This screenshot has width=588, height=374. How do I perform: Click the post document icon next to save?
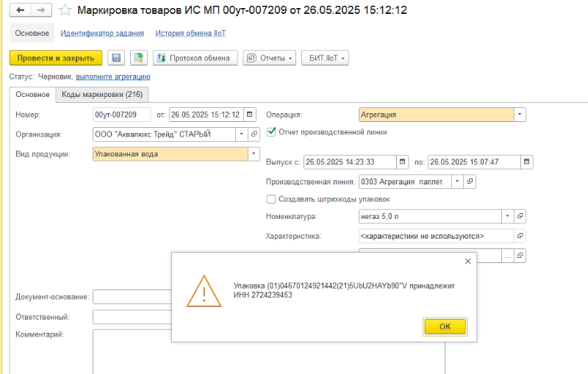pos(138,58)
